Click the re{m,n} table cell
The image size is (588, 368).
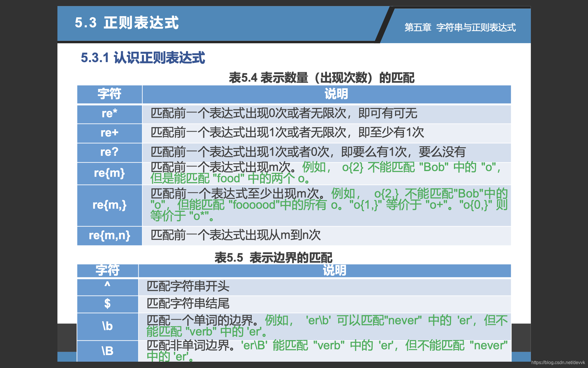(109, 236)
